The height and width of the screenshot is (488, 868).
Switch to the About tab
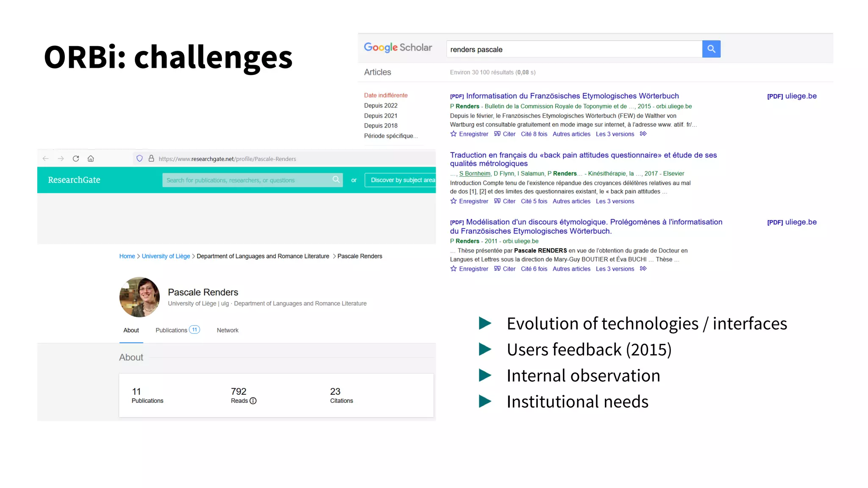coord(131,330)
